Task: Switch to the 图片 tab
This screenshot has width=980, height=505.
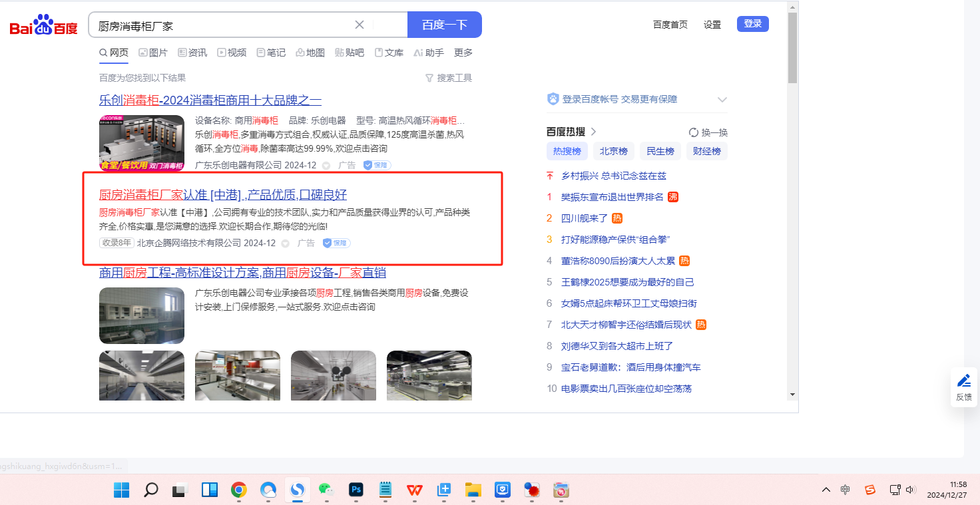Action: coord(153,53)
